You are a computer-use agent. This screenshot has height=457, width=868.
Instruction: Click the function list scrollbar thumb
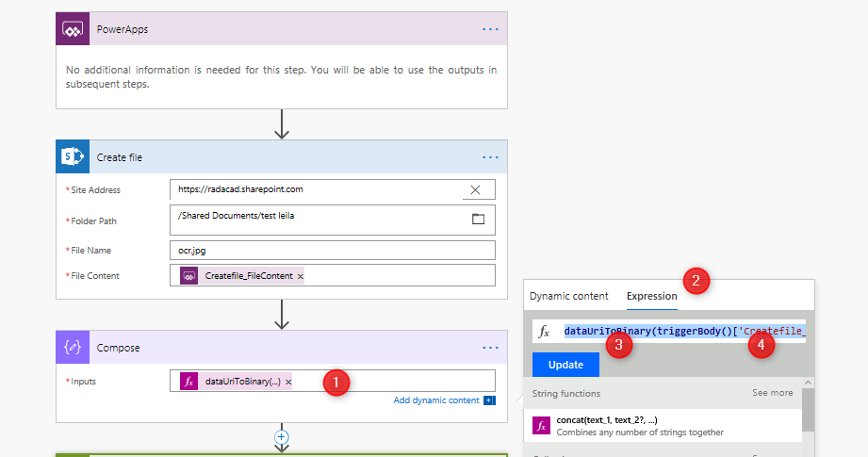(809, 410)
